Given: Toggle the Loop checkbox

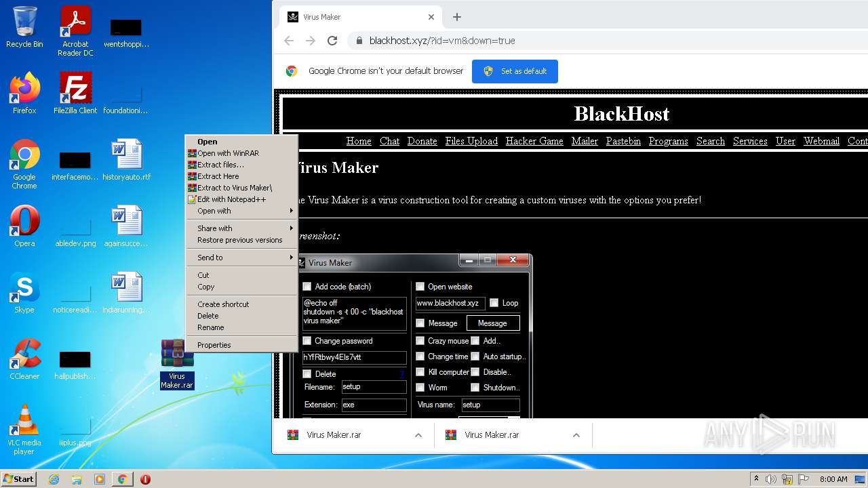Looking at the screenshot, I should tap(494, 303).
